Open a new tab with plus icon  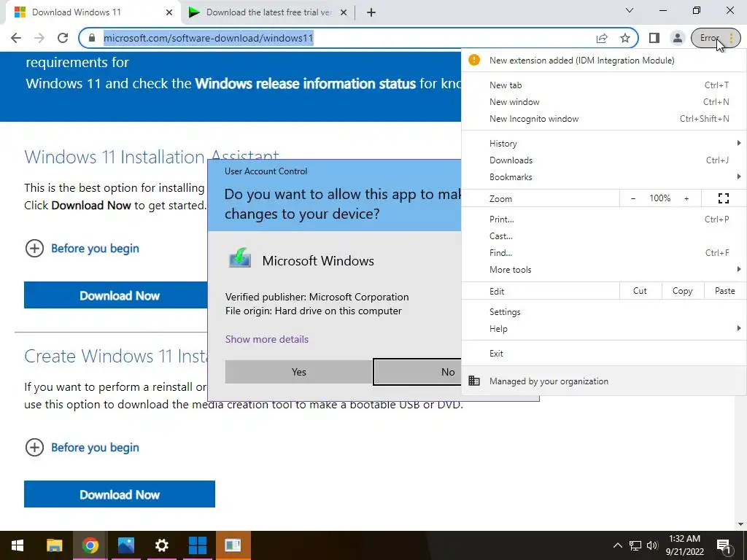pos(371,12)
